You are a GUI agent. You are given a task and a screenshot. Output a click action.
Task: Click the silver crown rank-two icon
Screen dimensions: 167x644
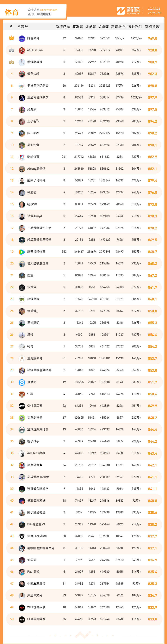[x=11, y=50]
